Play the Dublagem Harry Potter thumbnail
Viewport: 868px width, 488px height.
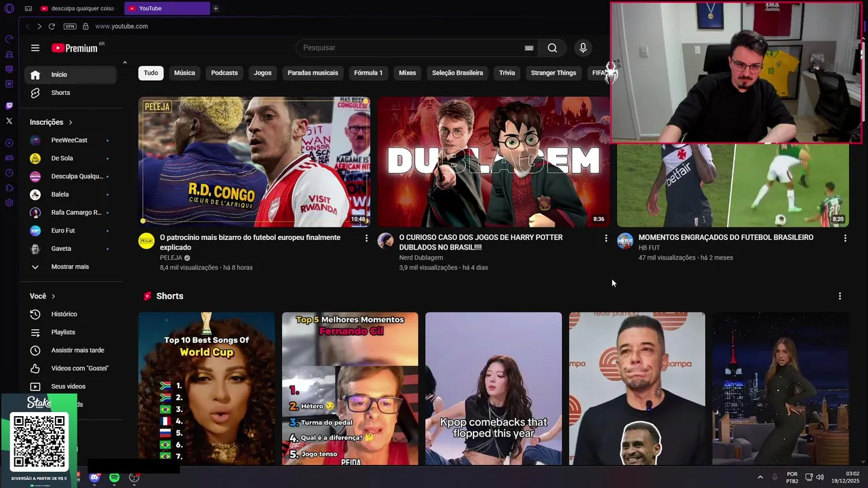tap(494, 162)
